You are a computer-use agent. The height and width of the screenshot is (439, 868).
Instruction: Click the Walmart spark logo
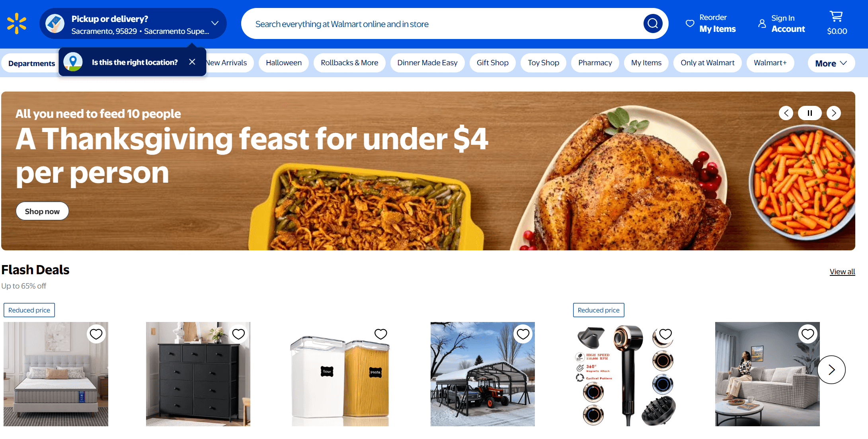point(17,23)
